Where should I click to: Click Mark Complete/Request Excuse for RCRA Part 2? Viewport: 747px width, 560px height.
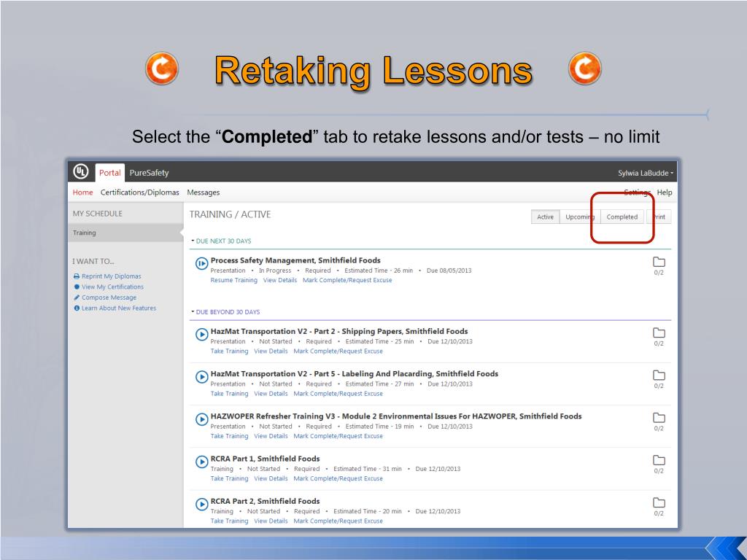pyautogui.click(x=338, y=521)
